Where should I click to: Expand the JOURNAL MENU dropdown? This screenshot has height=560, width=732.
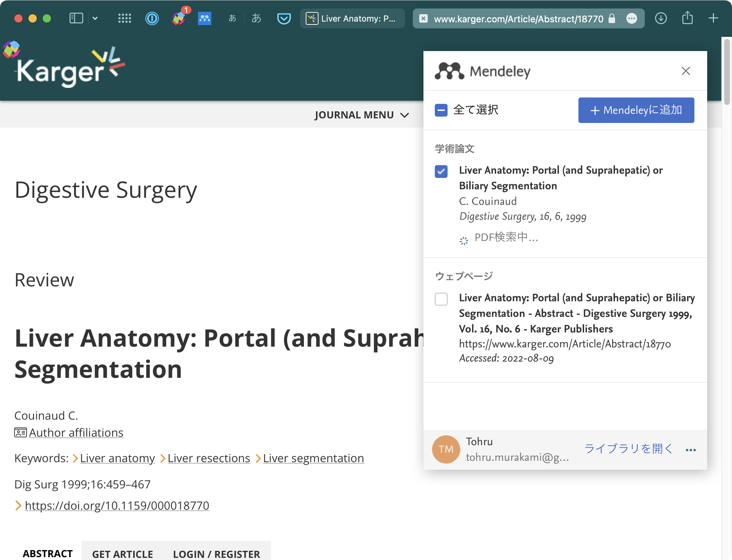click(362, 115)
